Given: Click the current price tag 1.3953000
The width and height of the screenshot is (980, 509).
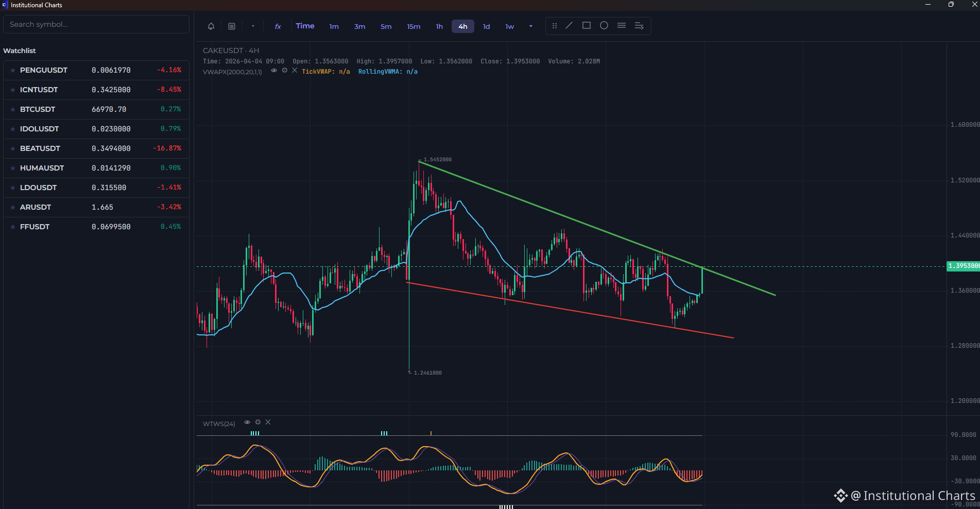Looking at the screenshot, I should (x=964, y=266).
